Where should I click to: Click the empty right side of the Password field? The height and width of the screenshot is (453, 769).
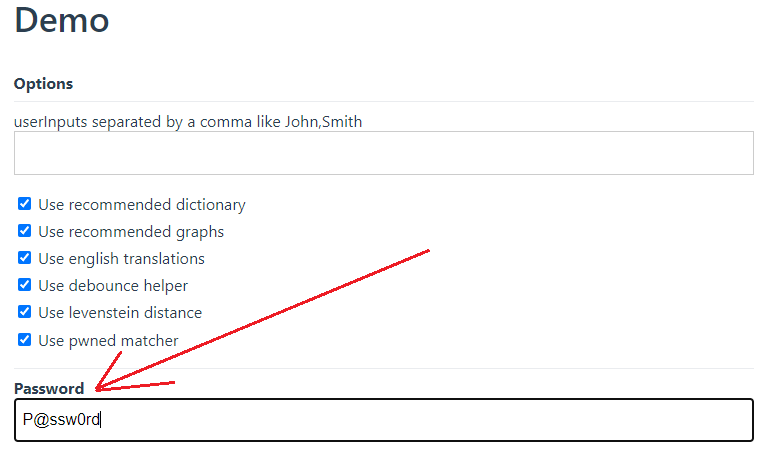[500, 420]
